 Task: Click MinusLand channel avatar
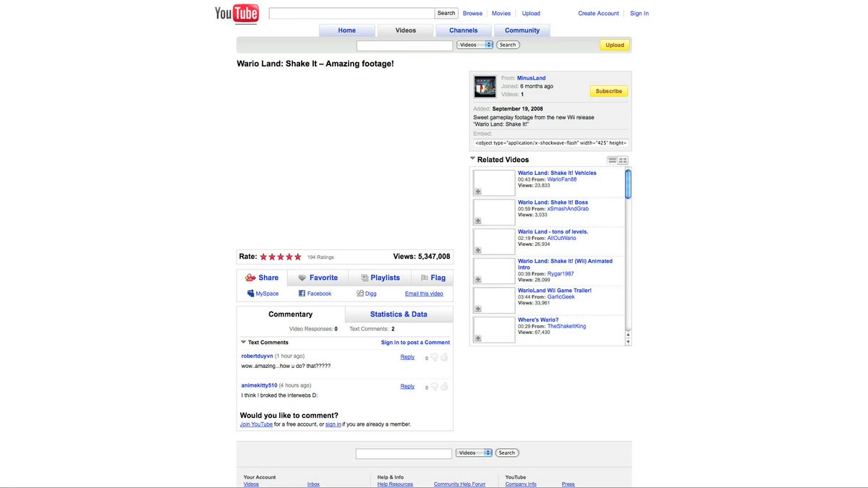pos(485,86)
